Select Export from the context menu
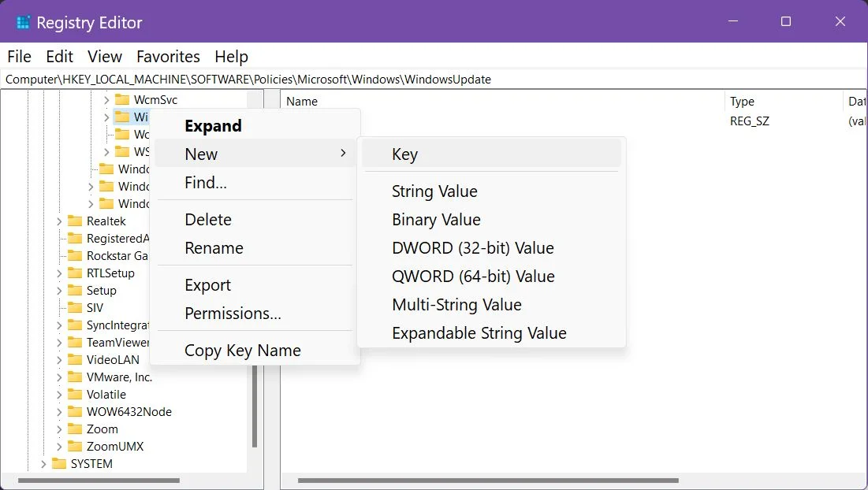 (x=255, y=285)
